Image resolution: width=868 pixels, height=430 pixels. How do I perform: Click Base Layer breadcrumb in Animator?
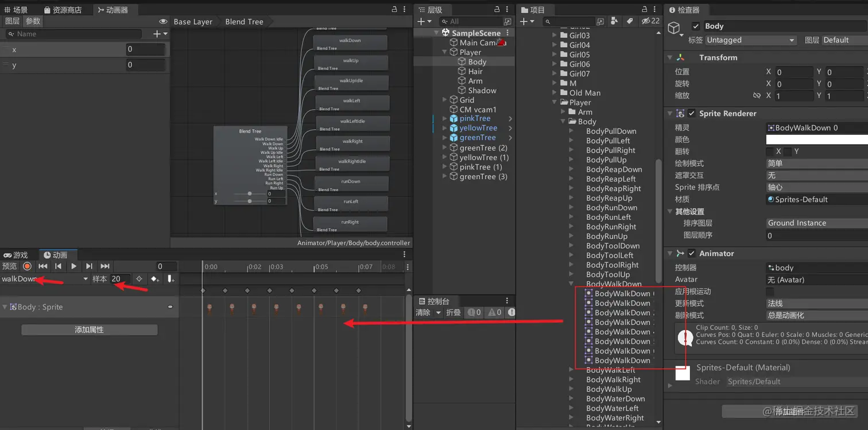tap(193, 22)
